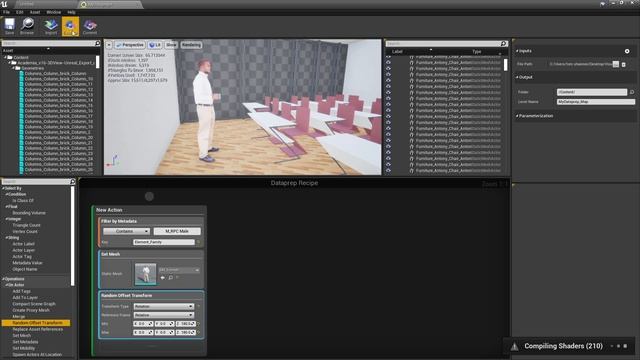Select Replace Asset References operation

(38, 329)
